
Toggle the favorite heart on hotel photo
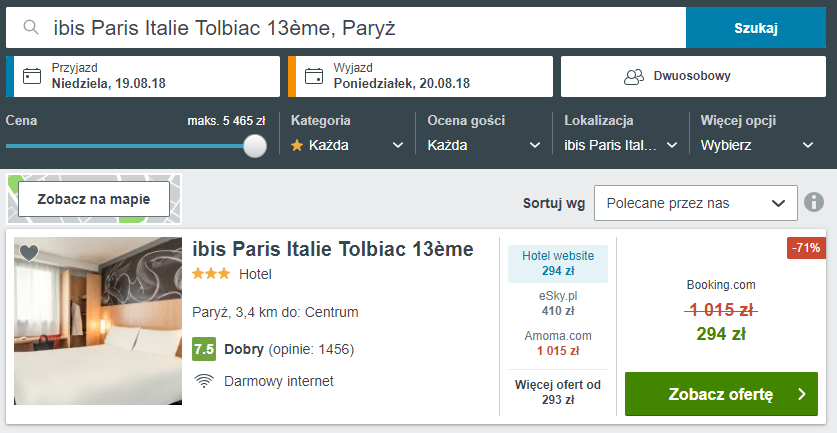click(29, 253)
